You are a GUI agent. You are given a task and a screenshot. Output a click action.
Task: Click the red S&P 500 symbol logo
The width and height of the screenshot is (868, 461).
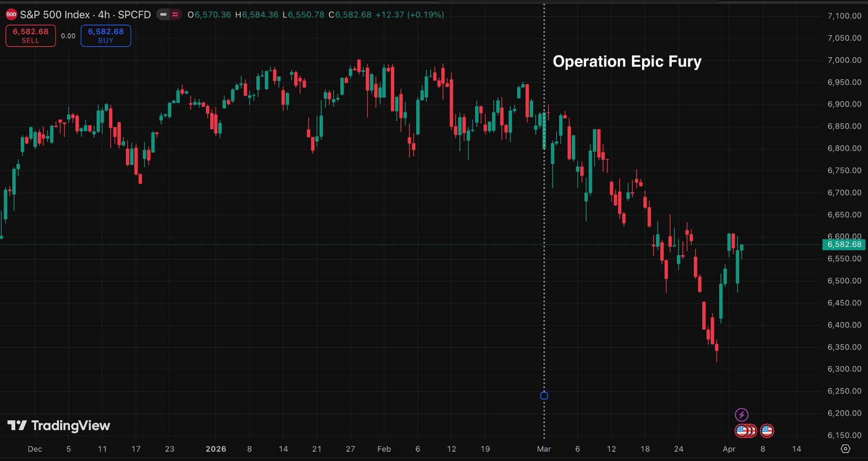click(x=11, y=15)
